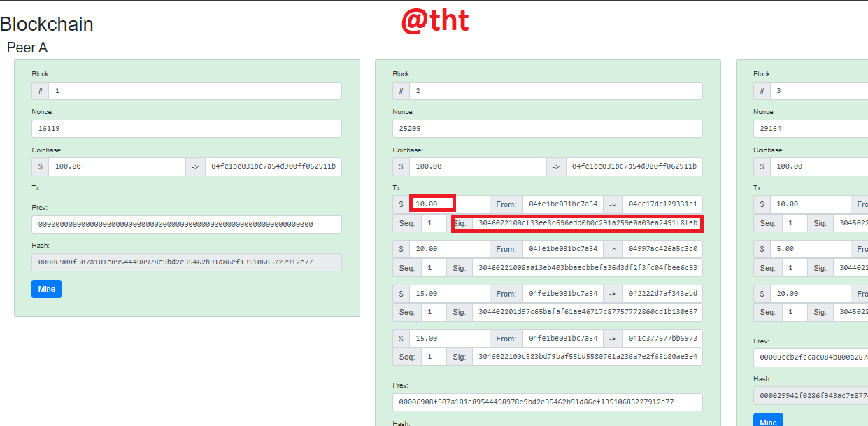Select signature field starting 3046022100c583bd79
The image size is (868, 426).
click(x=588, y=357)
